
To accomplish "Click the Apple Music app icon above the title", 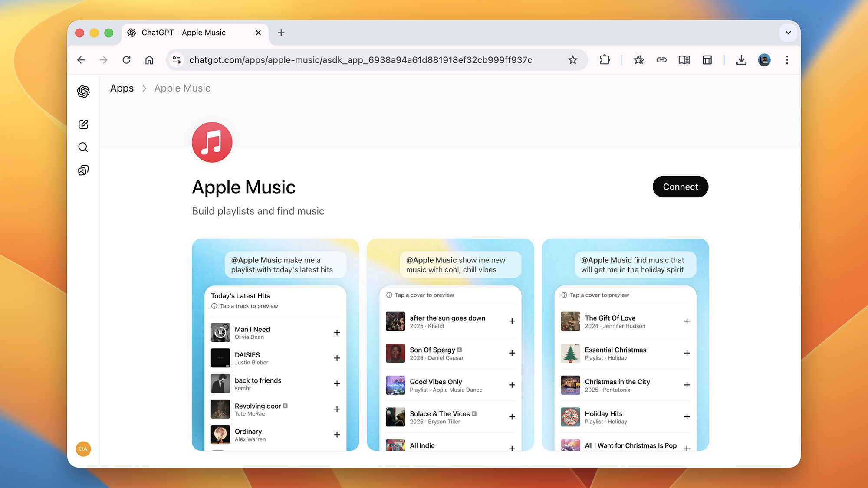I will pos(212,142).
